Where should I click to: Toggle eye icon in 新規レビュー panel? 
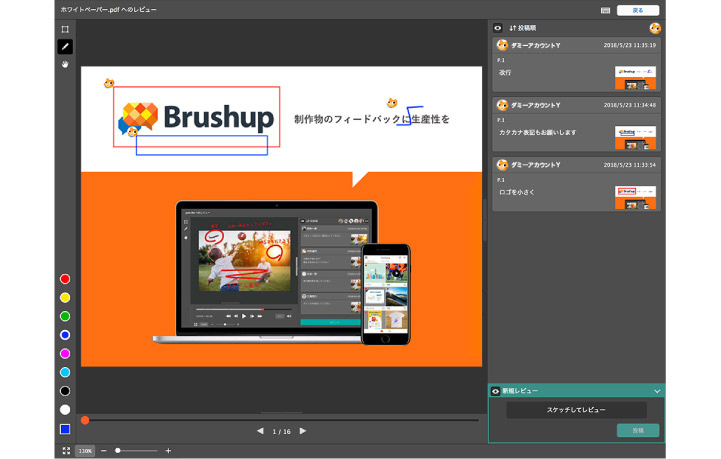point(495,391)
